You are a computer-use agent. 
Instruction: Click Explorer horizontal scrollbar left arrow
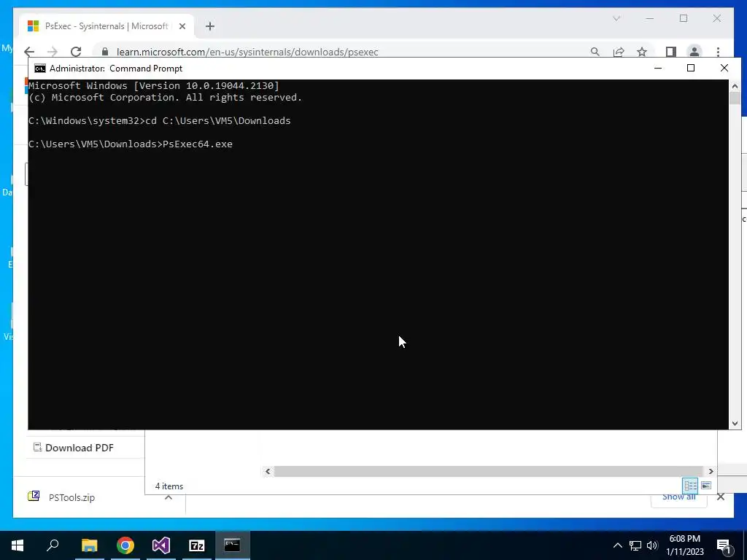click(268, 471)
